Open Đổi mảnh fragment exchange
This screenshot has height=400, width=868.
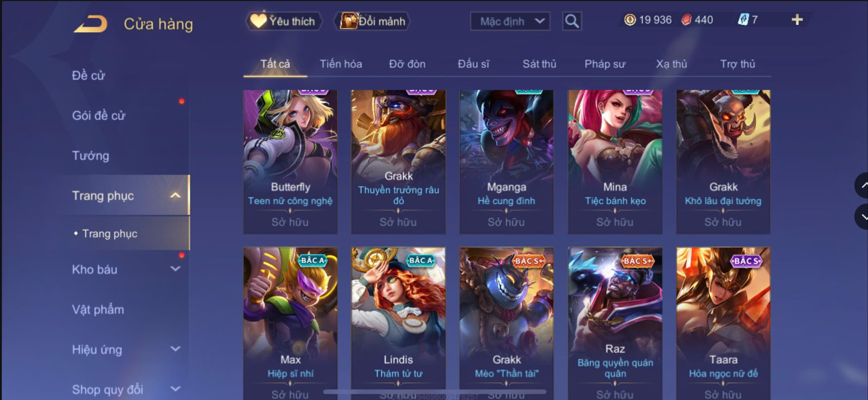[373, 21]
